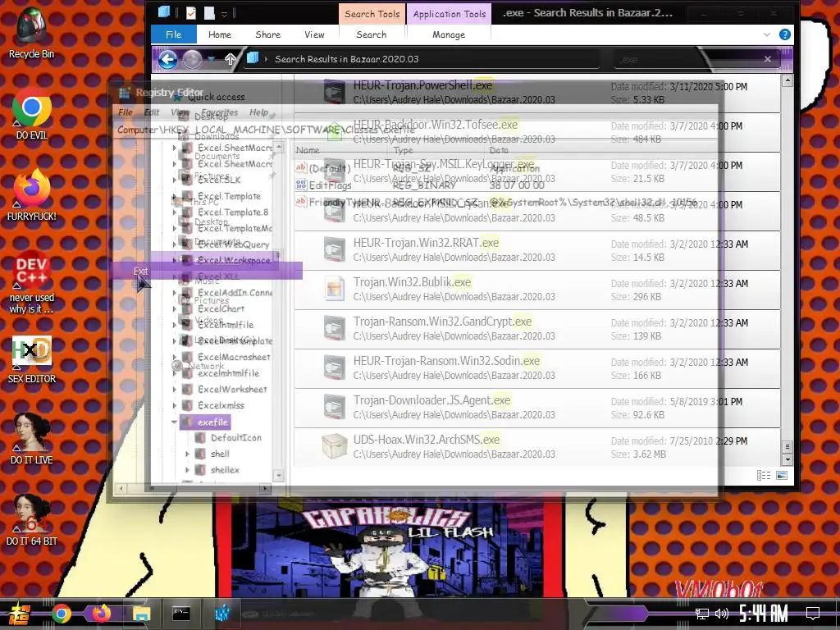Open the Recycle Bin desktop icon

click(x=32, y=32)
